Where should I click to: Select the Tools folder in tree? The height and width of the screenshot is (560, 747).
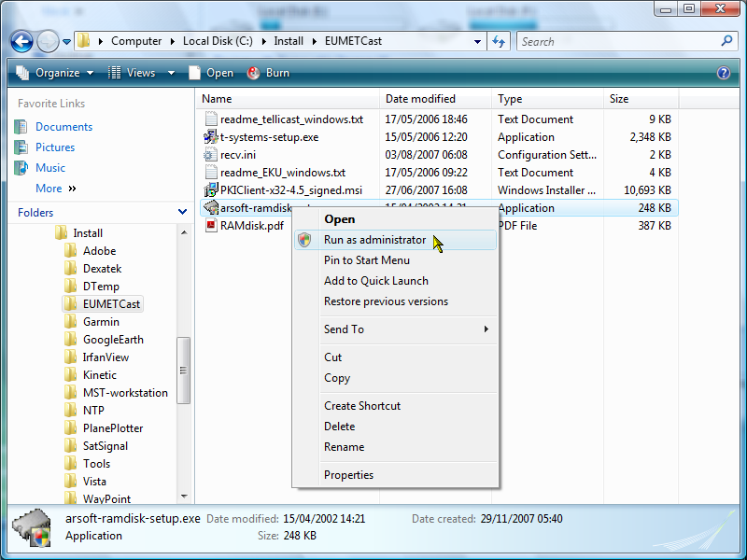click(96, 463)
